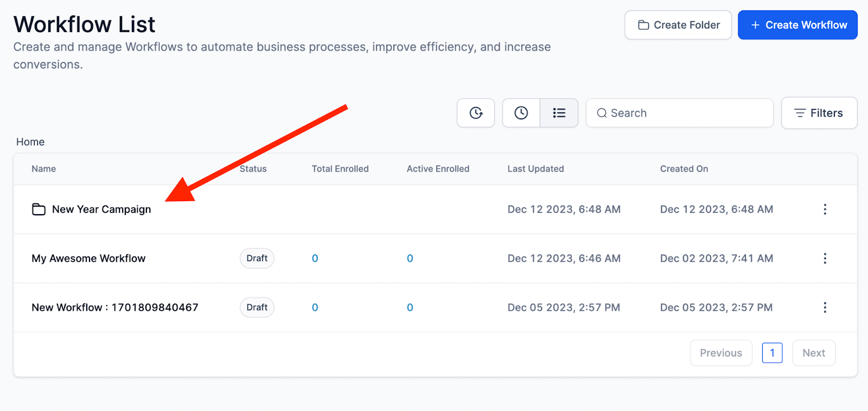
Task: Click the Next page button
Action: (x=813, y=353)
